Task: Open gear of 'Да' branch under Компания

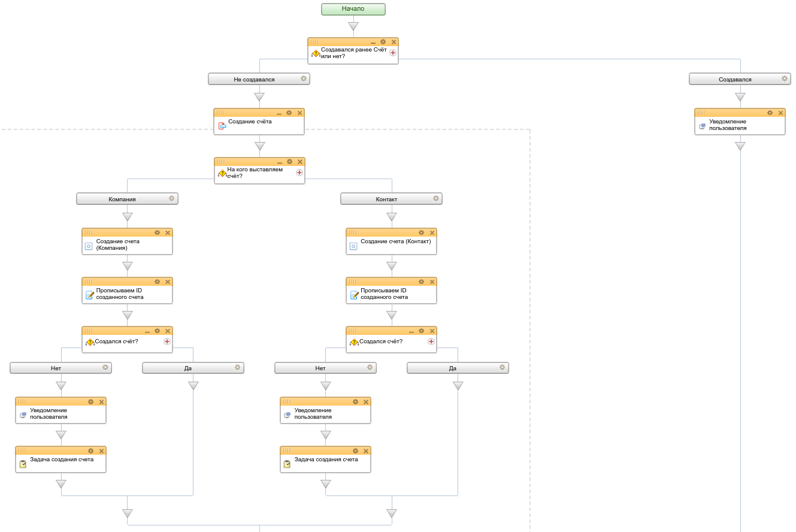Action: 238,367
